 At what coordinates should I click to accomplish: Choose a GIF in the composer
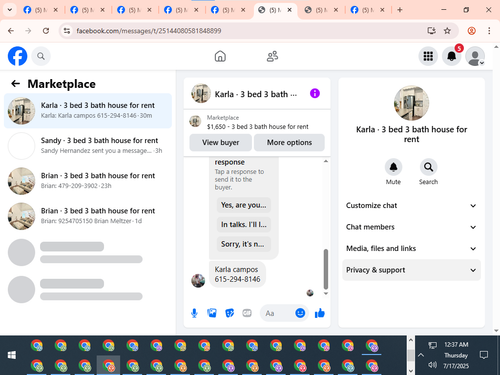[x=247, y=313]
